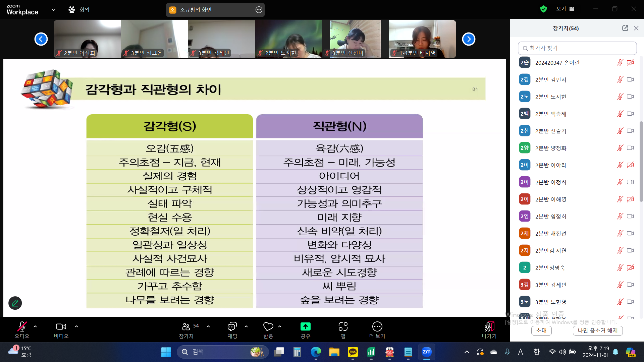Image resolution: width=644 pixels, height=362 pixels.
Task: Open the Zoom Workplace dropdown chevron
Action: [54, 10]
